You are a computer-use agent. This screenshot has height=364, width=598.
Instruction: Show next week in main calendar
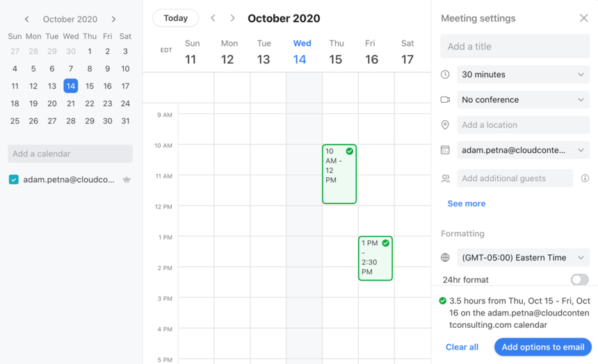pos(233,18)
